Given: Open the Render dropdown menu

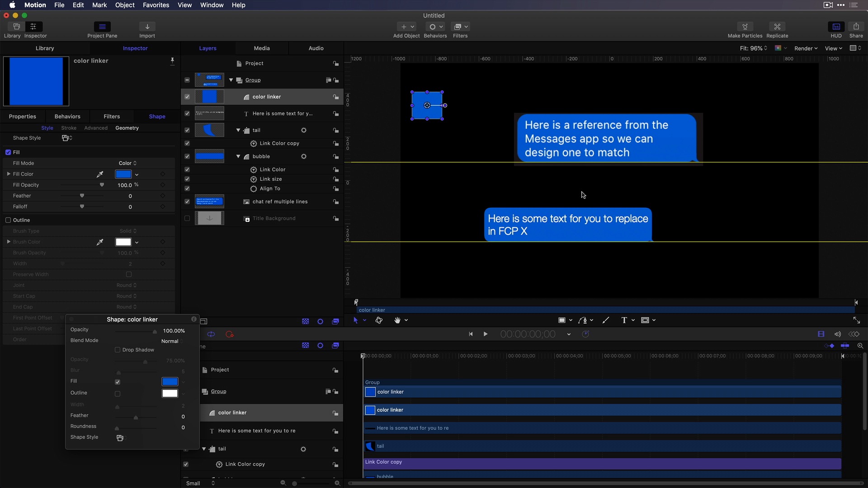Looking at the screenshot, I should tap(806, 48).
